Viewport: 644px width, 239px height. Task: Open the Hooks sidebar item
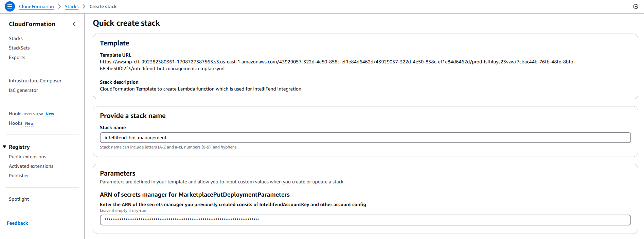click(x=16, y=123)
